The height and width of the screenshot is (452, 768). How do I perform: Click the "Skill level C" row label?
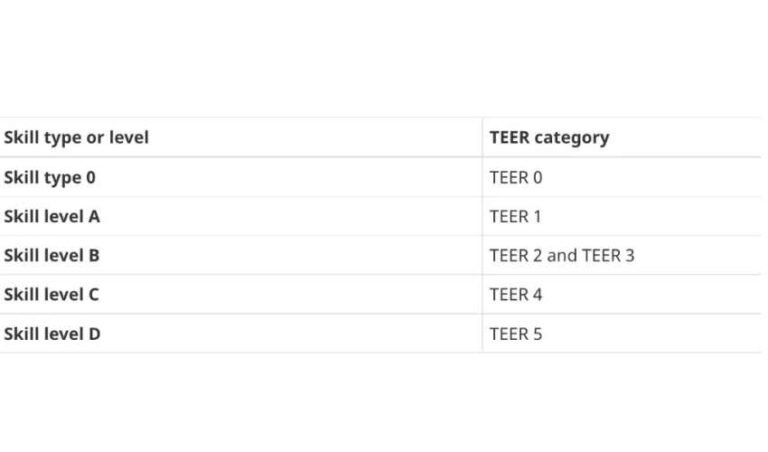point(52,294)
